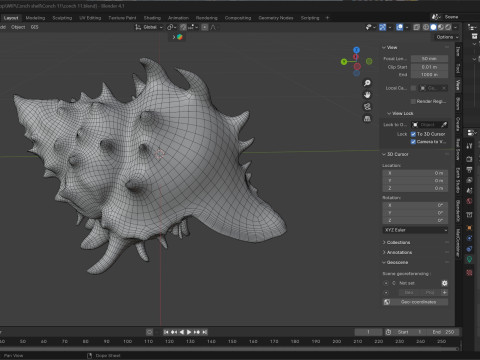Screen dimensions: 480x360
Task: Open the View Layer properties tab icon
Action: pyautogui.click(x=469, y=180)
